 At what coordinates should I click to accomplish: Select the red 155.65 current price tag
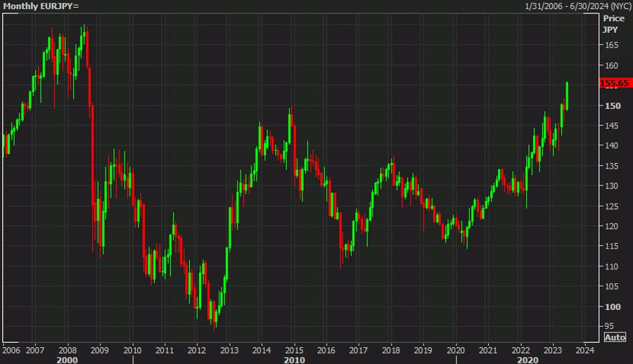[614, 83]
